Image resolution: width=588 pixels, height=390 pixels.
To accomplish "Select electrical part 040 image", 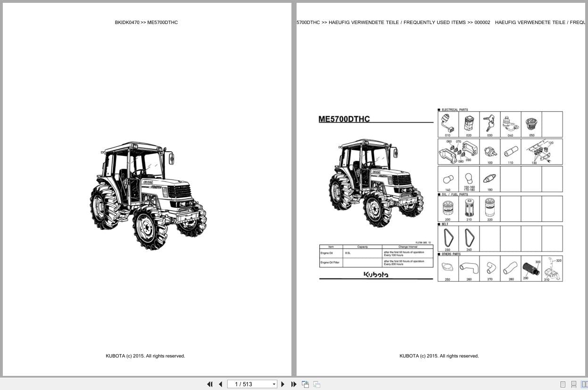I will coord(510,124).
